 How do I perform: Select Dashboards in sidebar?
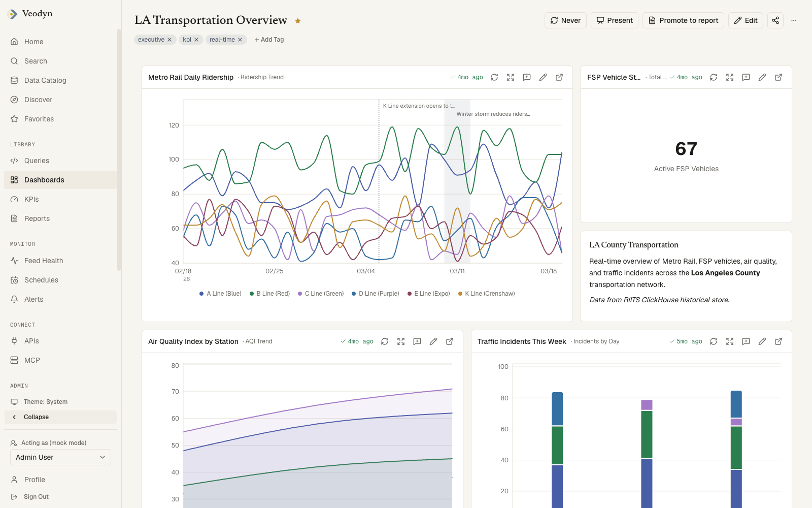click(60, 180)
